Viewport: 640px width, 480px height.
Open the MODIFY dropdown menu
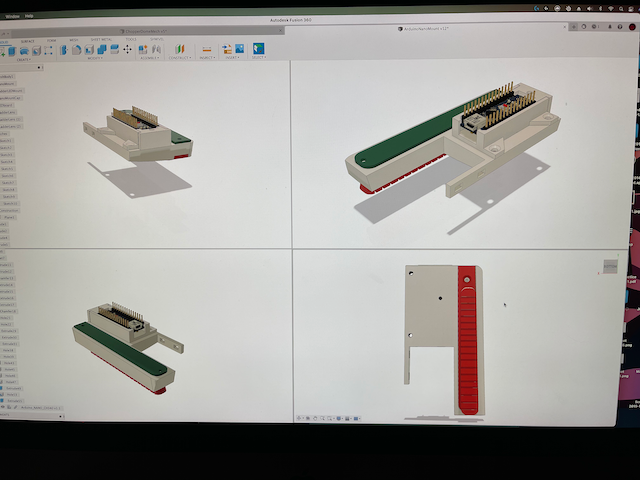[x=95, y=58]
